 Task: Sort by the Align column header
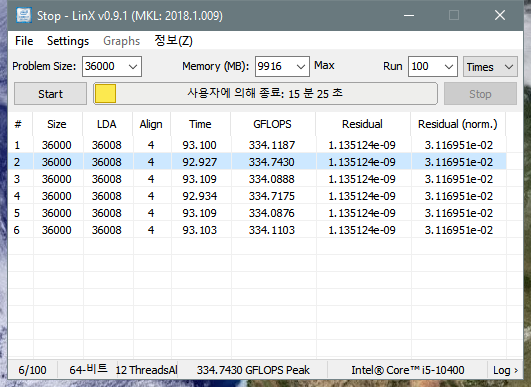(x=151, y=124)
